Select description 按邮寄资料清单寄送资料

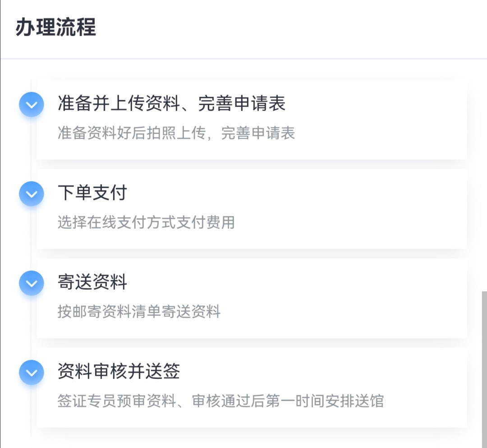tap(139, 312)
